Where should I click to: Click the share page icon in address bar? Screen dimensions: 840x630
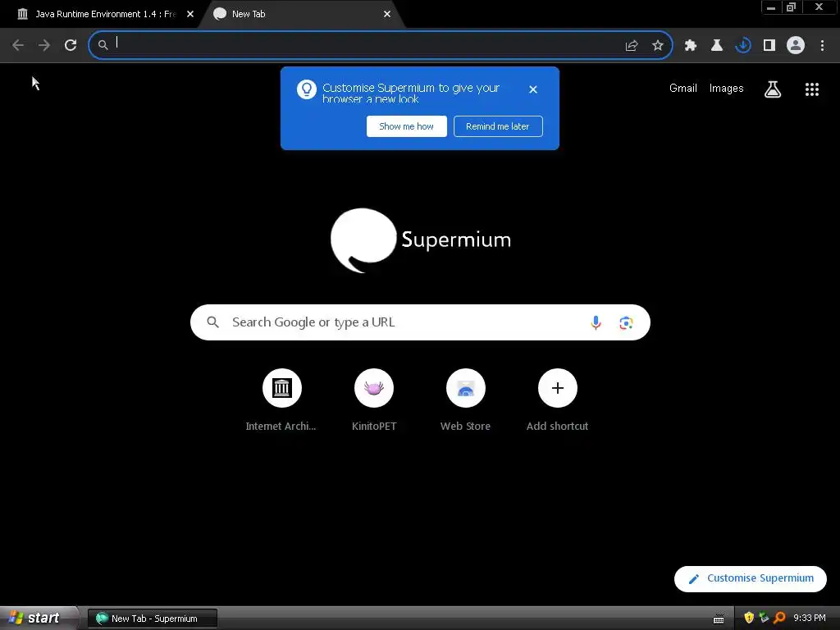pyautogui.click(x=632, y=46)
